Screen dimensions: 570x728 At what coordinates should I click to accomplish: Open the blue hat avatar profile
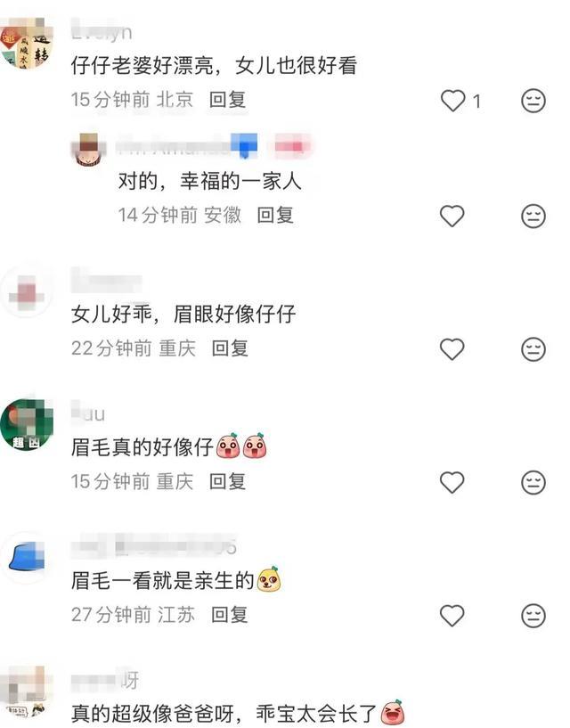coord(27,558)
